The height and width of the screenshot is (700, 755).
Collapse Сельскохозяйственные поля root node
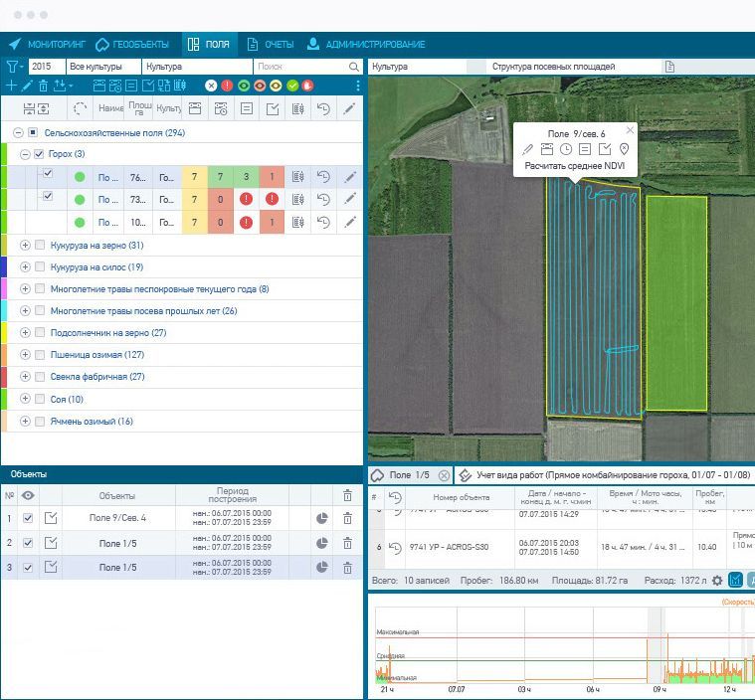19,132
